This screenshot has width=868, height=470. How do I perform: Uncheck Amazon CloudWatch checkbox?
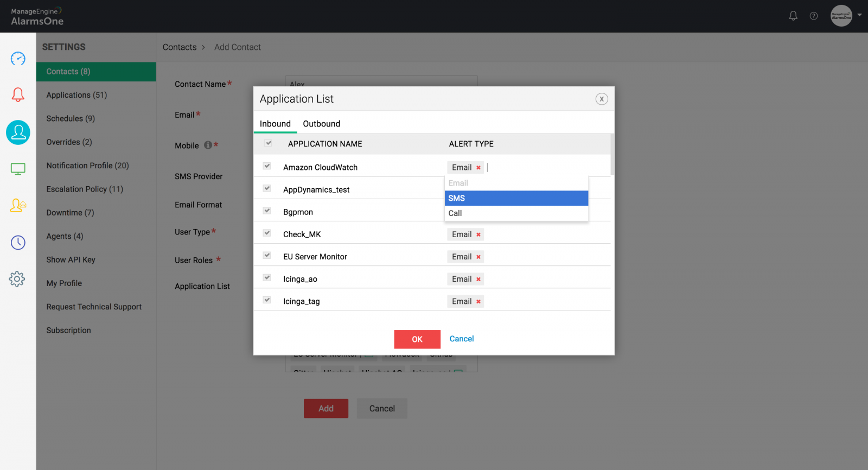(267, 166)
